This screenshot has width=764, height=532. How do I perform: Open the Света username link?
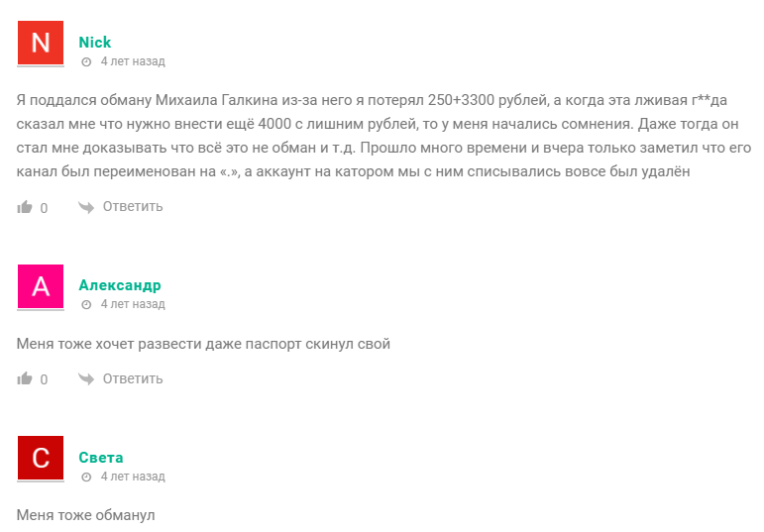coord(101,458)
